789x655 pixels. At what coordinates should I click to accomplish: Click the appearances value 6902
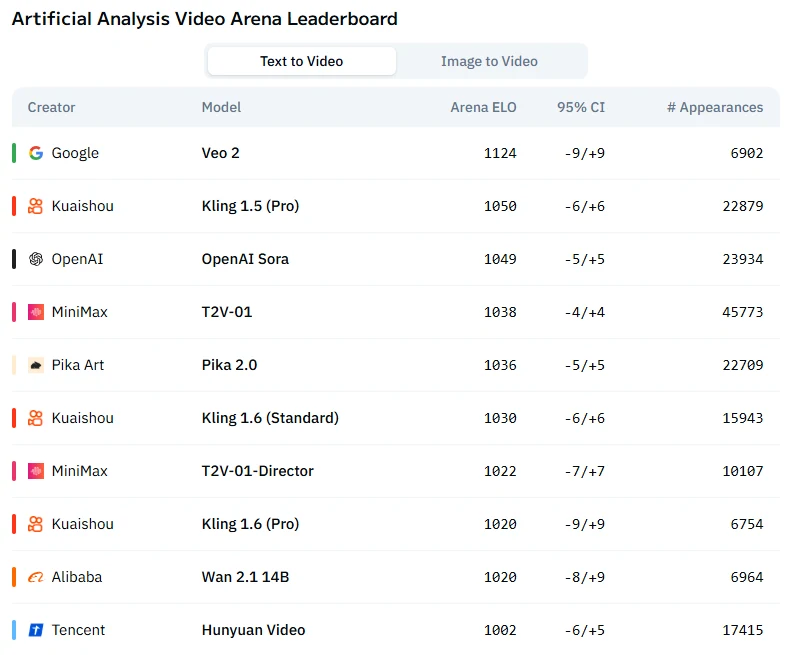tap(747, 153)
